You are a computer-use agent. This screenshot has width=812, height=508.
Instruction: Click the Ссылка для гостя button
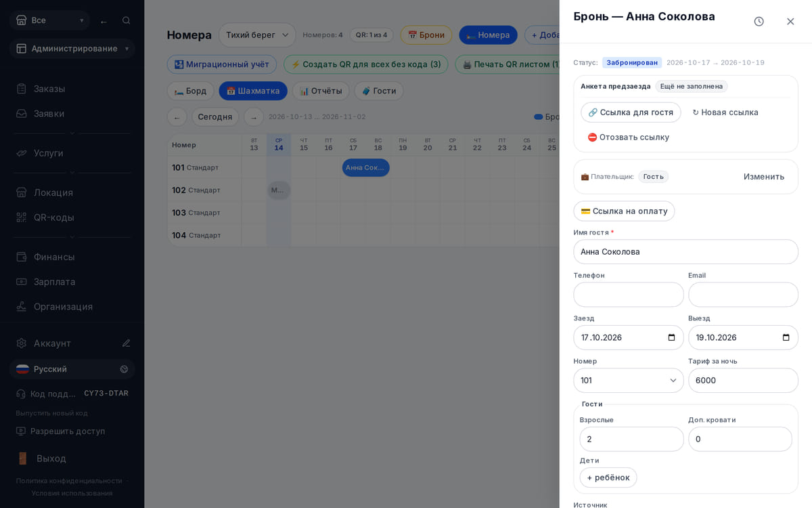point(631,112)
